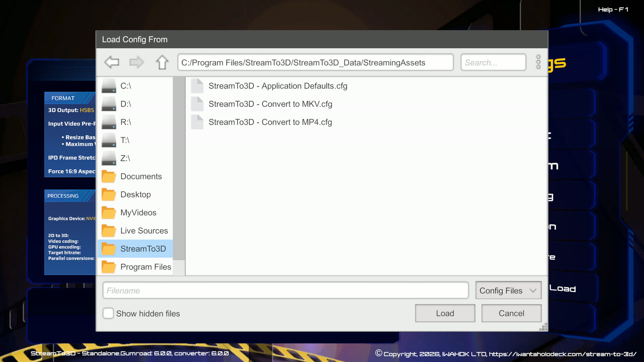Click the Help - F1 text

tap(613, 9)
